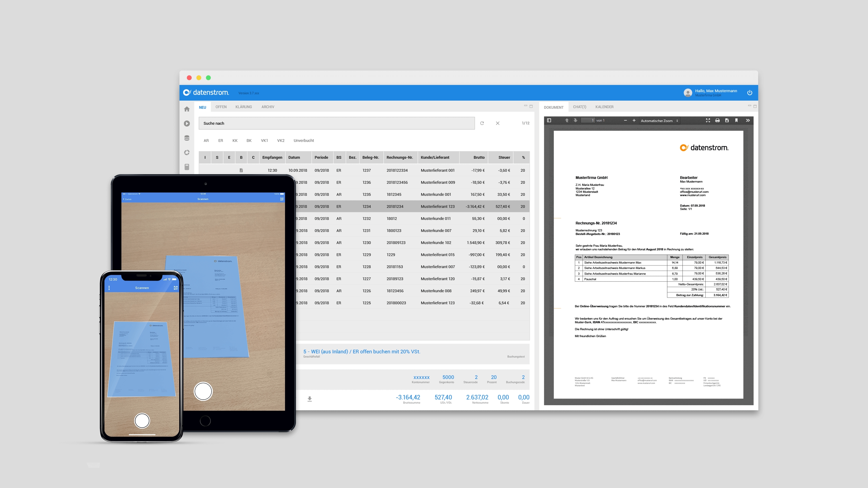
Task: Open presentation mode in the PDF viewer
Action: click(x=708, y=121)
